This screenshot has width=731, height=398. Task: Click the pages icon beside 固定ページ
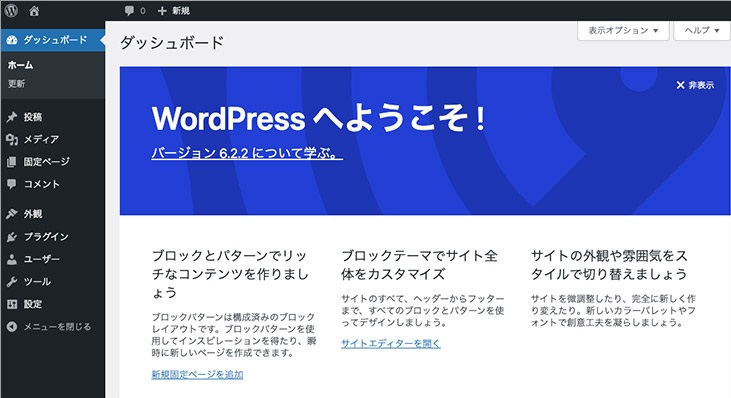(x=12, y=162)
